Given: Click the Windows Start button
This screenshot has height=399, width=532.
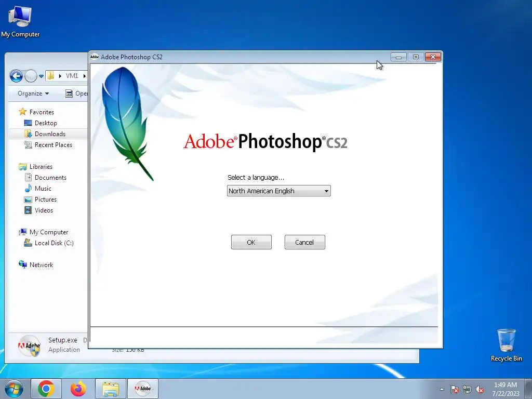Looking at the screenshot, I should pos(14,389).
